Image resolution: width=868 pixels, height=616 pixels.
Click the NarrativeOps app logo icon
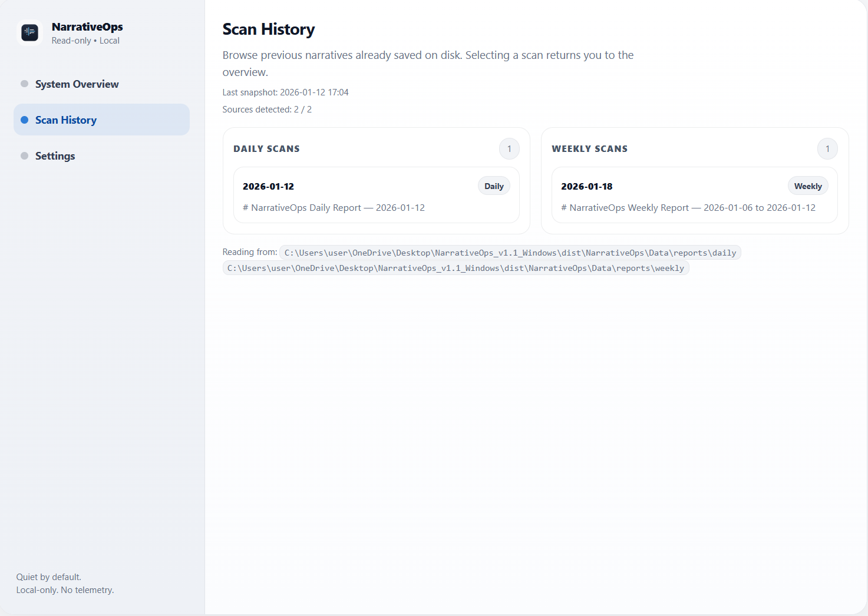(x=29, y=32)
